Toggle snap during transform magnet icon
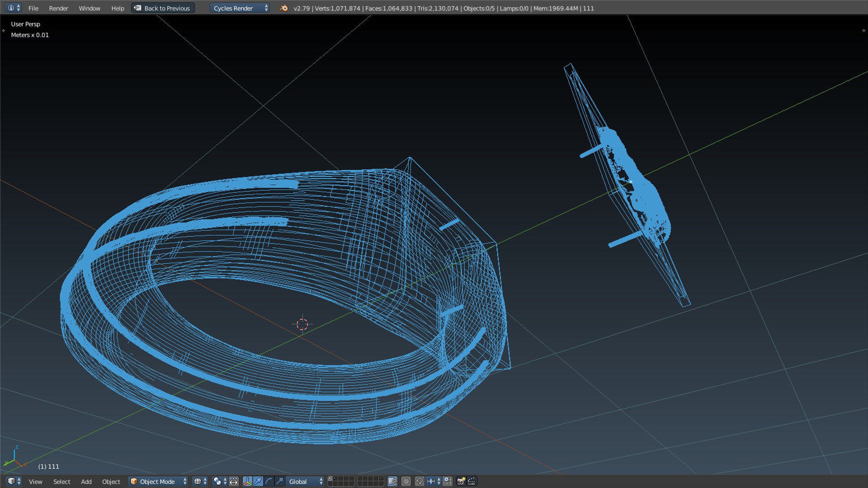Image resolution: width=868 pixels, height=488 pixels. coord(420,481)
